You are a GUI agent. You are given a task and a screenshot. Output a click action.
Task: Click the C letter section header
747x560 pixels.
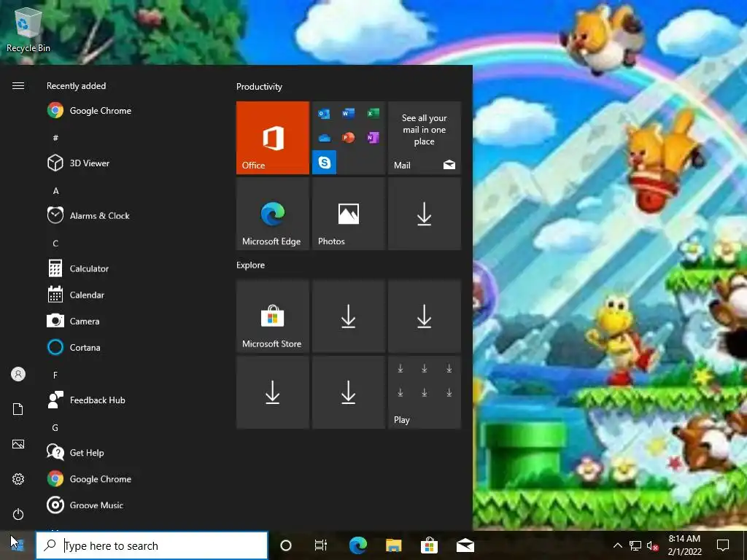tap(55, 244)
